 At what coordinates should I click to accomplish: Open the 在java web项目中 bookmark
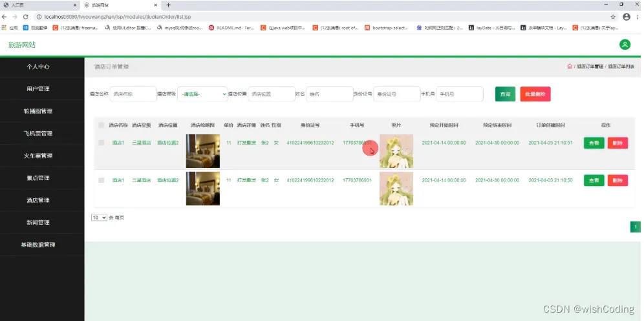284,28
